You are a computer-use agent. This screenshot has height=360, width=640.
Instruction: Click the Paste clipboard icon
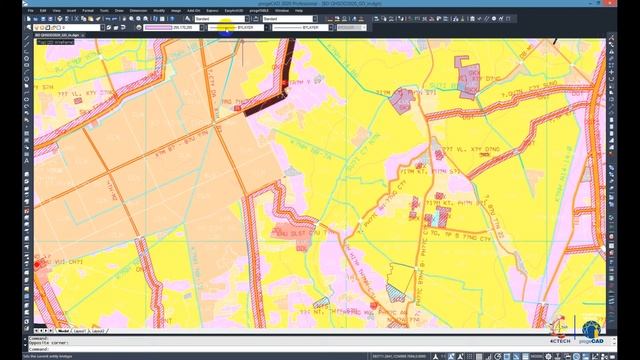coord(91,19)
